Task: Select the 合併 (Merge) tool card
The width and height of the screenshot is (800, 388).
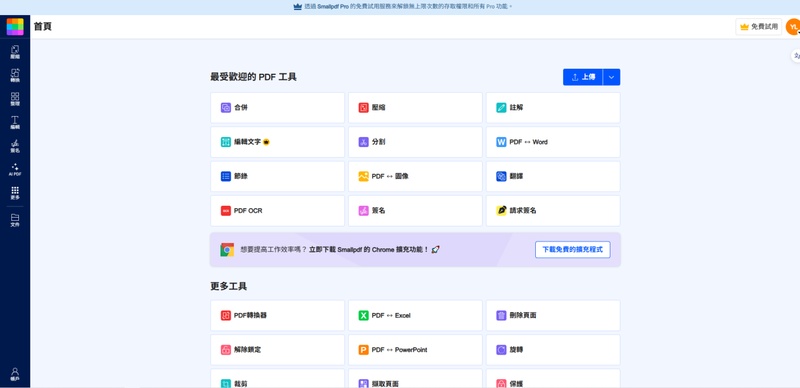Action: pos(278,108)
